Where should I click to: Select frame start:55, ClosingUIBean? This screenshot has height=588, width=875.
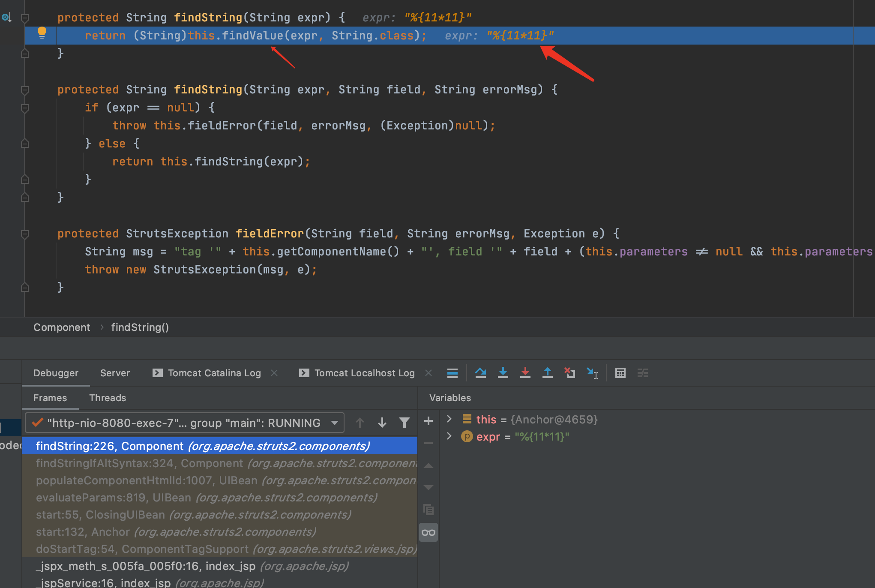(220, 515)
